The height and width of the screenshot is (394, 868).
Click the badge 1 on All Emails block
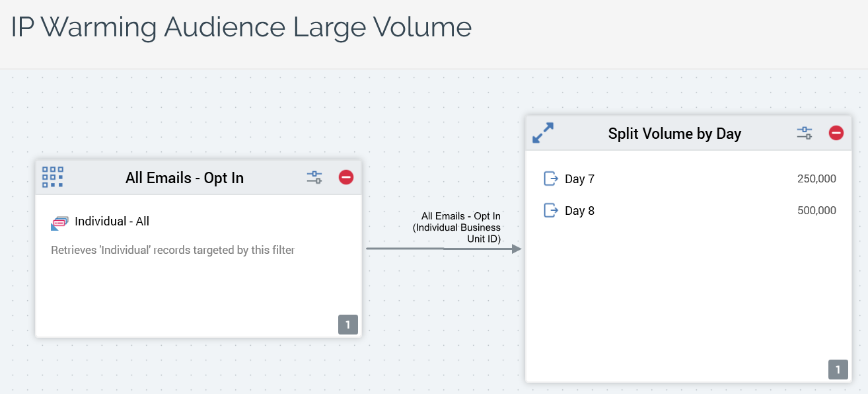coord(348,324)
